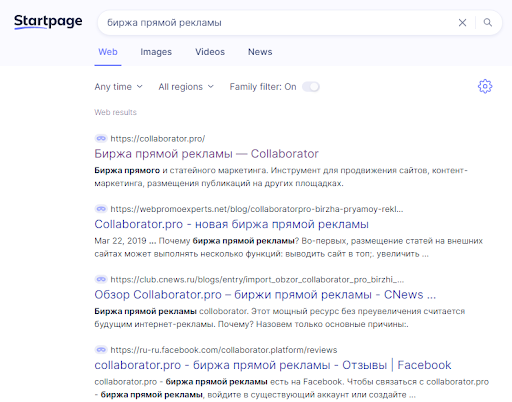The image size is (512, 402).
Task: Click snippet mentioning 'Этот мощный ресурс'
Action: click(280, 318)
